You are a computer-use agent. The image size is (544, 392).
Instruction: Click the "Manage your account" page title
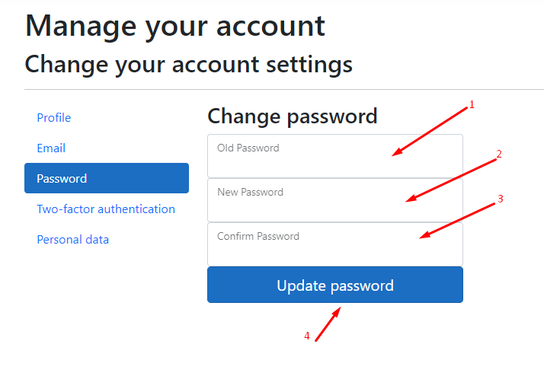pos(175,26)
